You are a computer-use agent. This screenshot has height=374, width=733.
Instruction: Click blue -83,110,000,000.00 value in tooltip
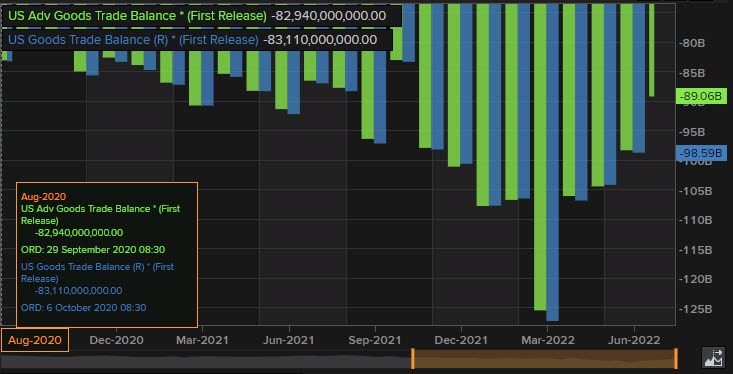[x=79, y=290]
